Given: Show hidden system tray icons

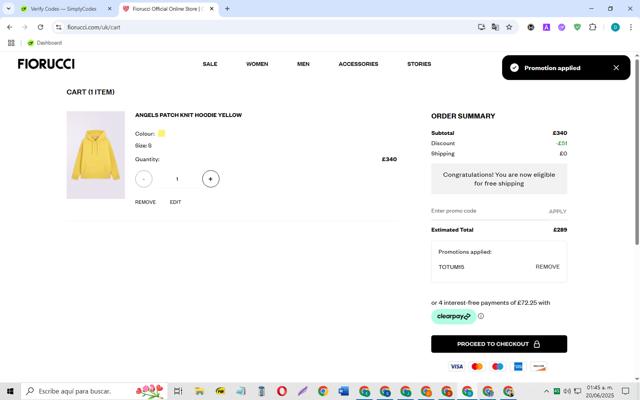Looking at the screenshot, I should tap(546, 391).
